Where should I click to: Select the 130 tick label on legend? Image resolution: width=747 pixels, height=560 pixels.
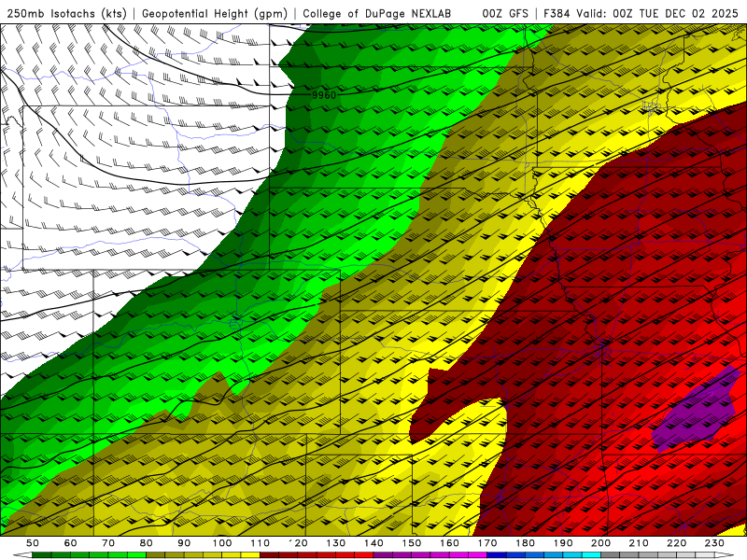[336, 543]
